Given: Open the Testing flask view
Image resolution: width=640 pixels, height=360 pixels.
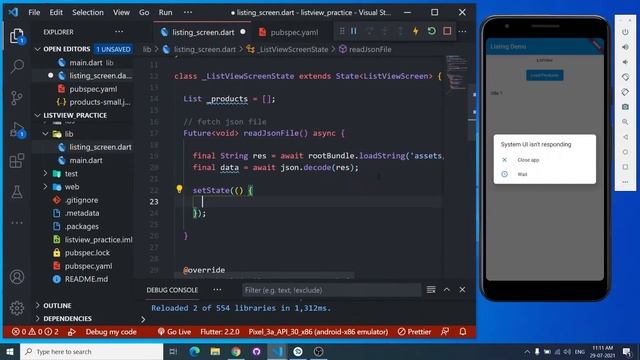Looking at the screenshot, I should click(x=17, y=191).
